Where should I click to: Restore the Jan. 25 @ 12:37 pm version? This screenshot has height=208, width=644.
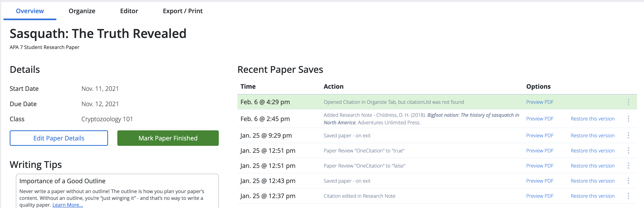[592, 196]
